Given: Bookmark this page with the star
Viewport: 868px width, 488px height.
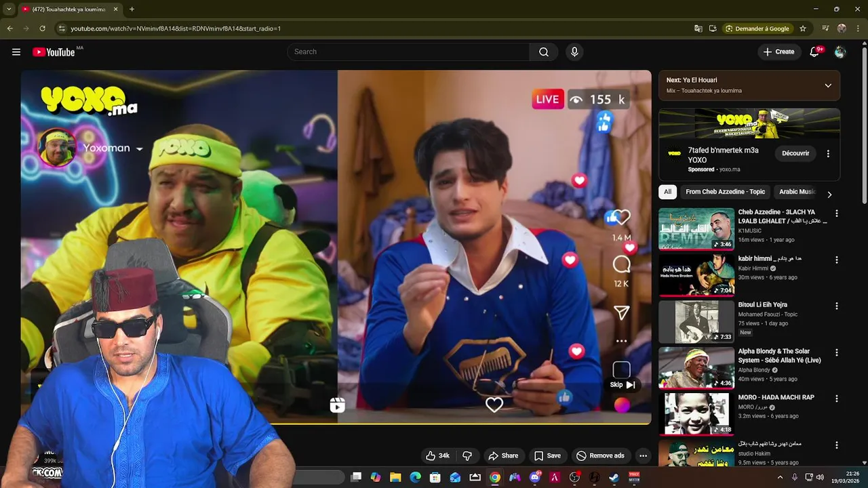Looking at the screenshot, I should [803, 28].
